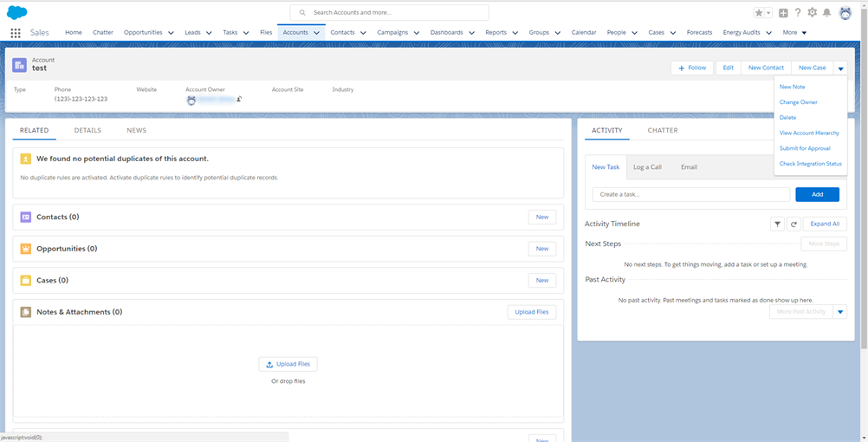Switch to the NEWS tab
Image resolution: width=868 pixels, height=442 pixels.
click(x=136, y=130)
